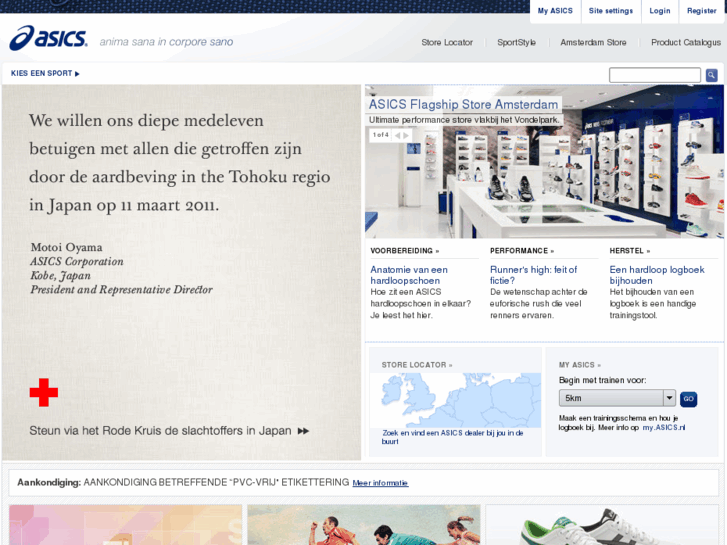Open the Register tab

point(701,11)
